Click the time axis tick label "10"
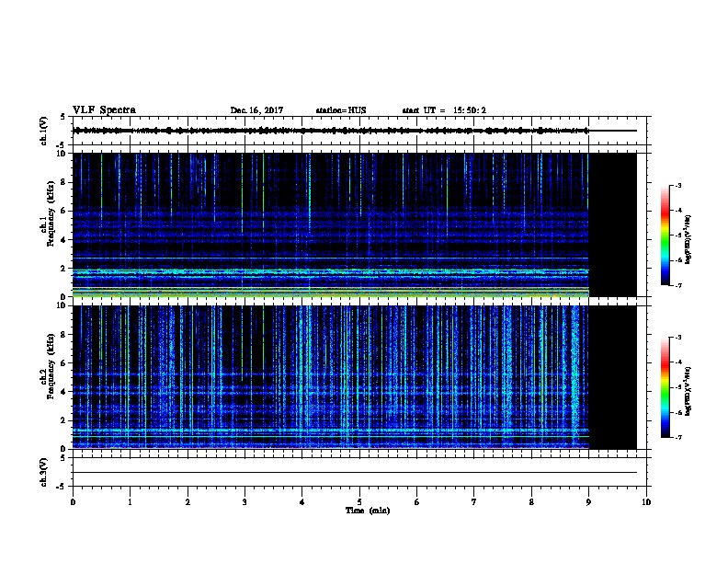This screenshot has width=728, height=563. [x=646, y=502]
